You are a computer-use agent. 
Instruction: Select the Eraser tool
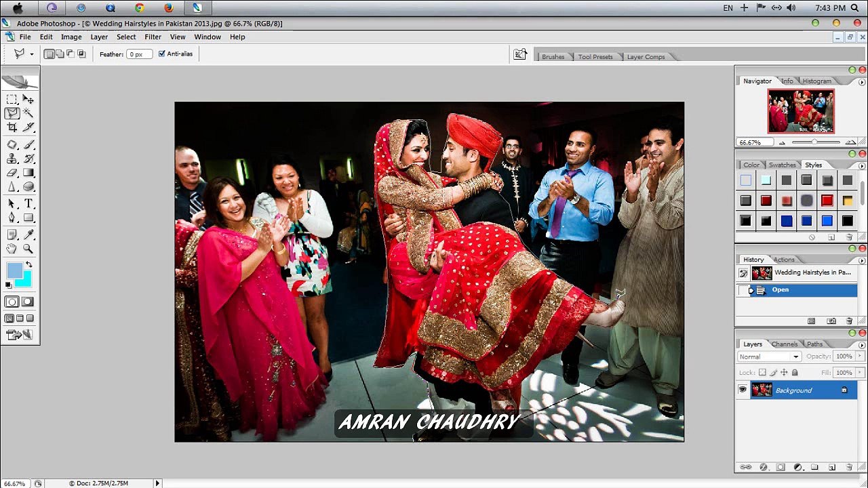(x=12, y=173)
